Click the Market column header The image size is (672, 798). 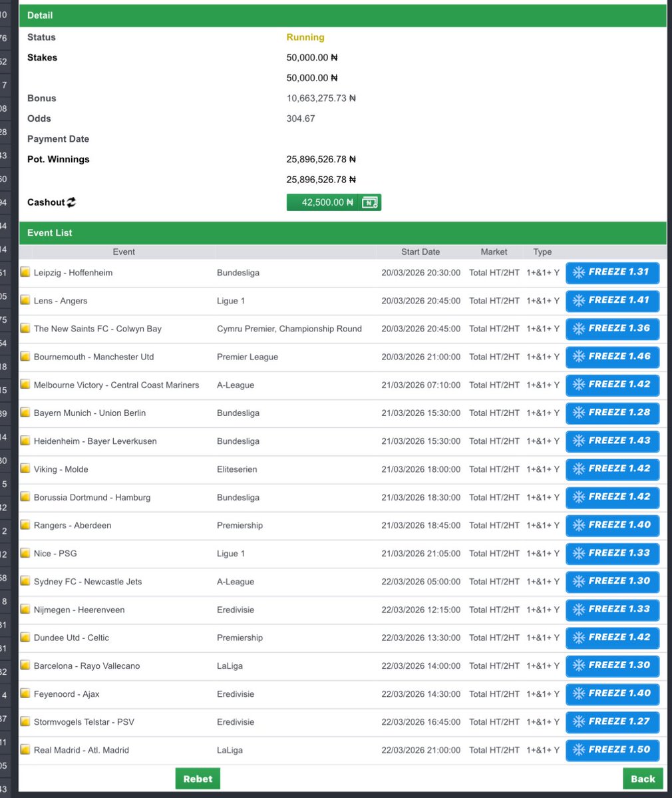pos(494,252)
